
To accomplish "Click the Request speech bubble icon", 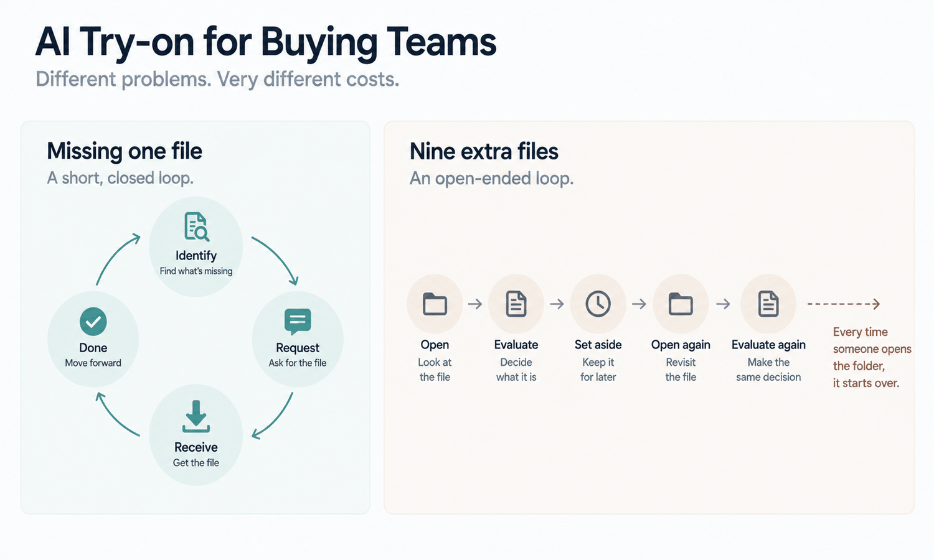I will (298, 322).
